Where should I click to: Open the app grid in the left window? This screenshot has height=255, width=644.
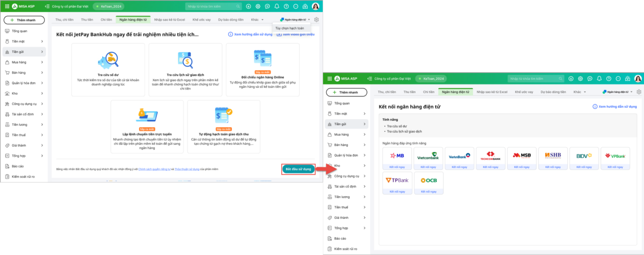tap(7, 6)
